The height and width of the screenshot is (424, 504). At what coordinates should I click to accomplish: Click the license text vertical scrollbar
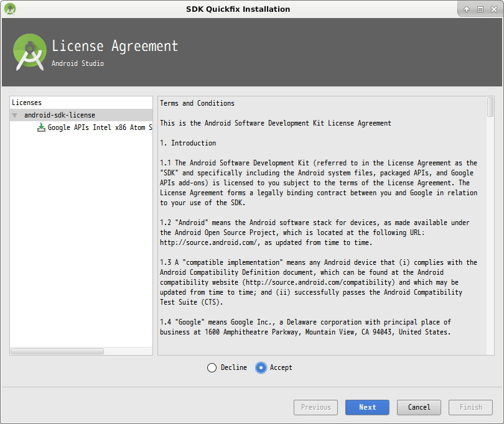[x=490, y=107]
